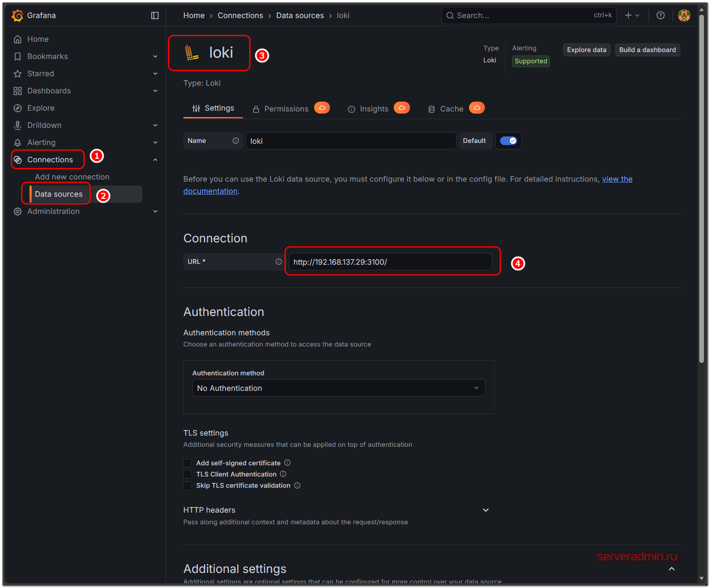
Task: Open the help question mark icon
Action: click(x=660, y=15)
